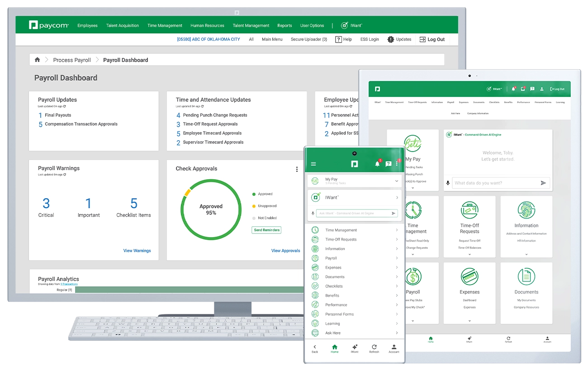The image size is (588, 371).
Task: Open the Time Management desktop menu
Action: [165, 26]
